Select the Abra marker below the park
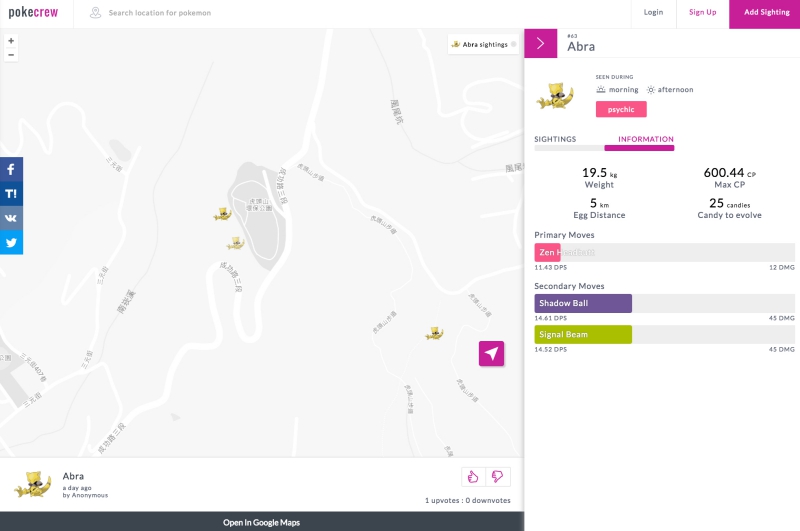Image resolution: width=800 pixels, height=531 pixels. 235,243
